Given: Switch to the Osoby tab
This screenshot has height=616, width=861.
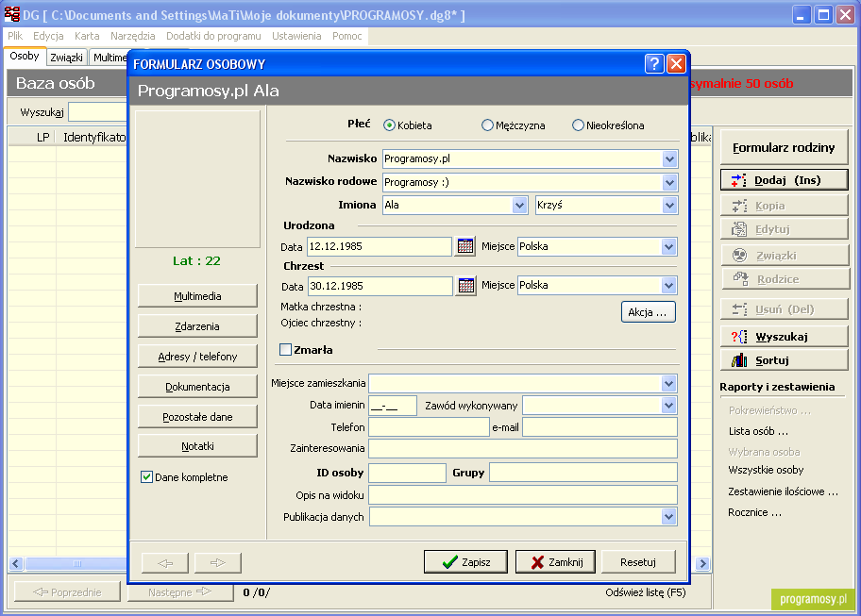Looking at the screenshot, I should tap(25, 56).
